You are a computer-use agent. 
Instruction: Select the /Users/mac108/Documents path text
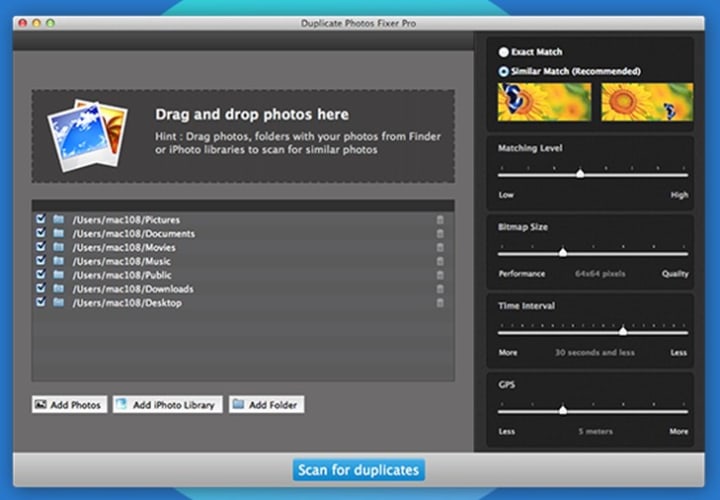coord(134,234)
